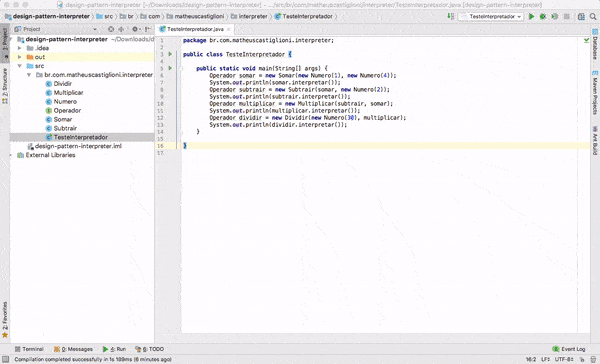Toggle read-only lock icon in status bar

coord(582,359)
